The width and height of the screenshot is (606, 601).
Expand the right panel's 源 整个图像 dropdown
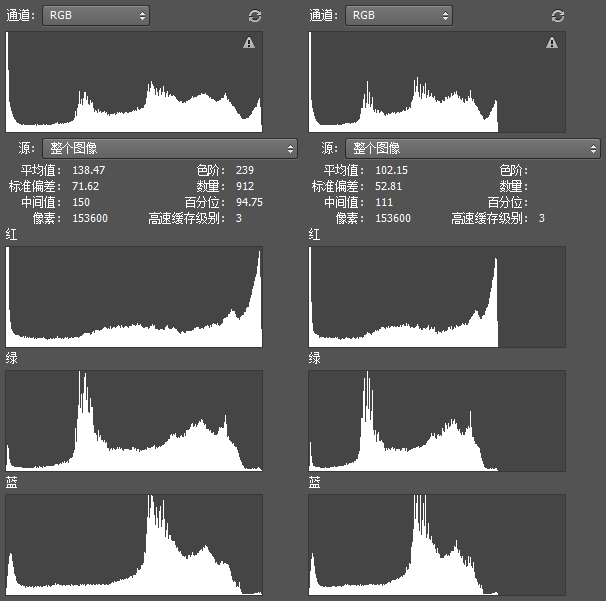472,148
